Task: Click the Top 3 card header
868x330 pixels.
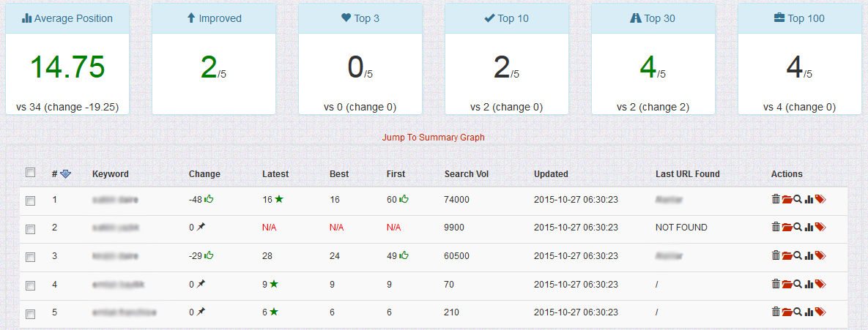Action: click(360, 18)
